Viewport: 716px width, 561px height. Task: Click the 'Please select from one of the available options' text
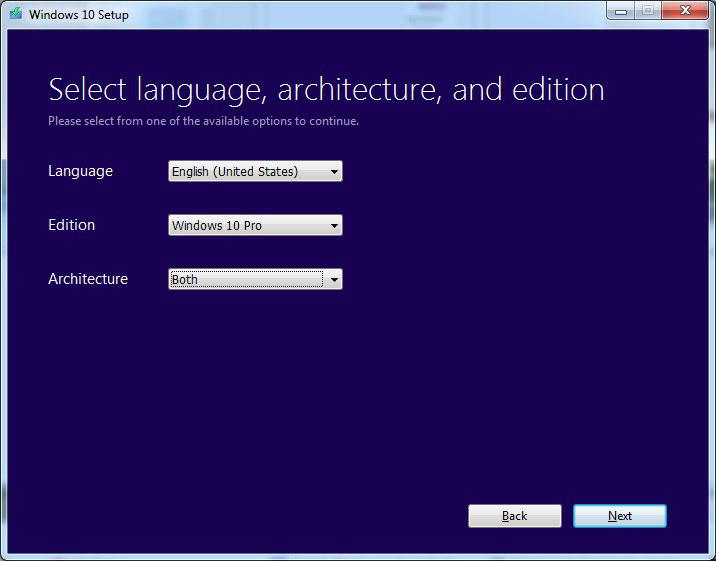point(203,121)
